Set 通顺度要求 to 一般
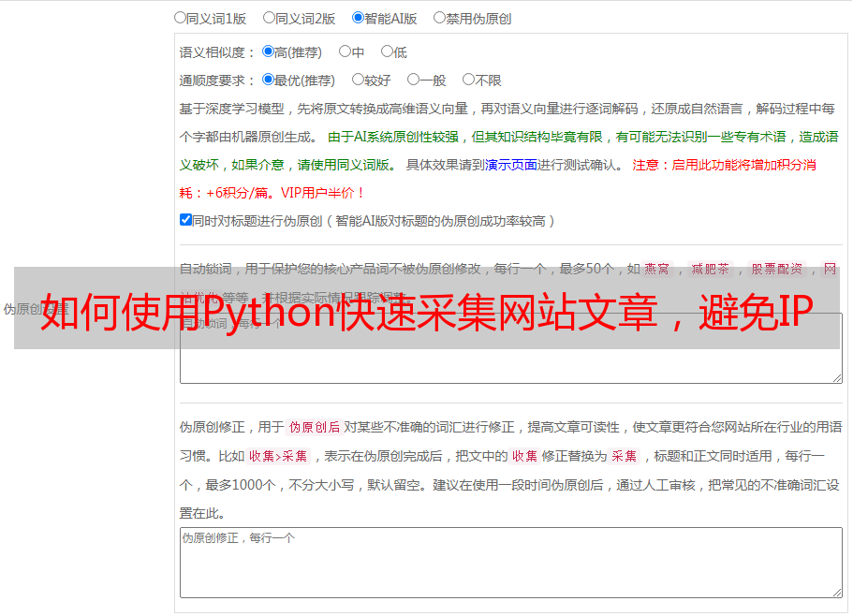 414,80
